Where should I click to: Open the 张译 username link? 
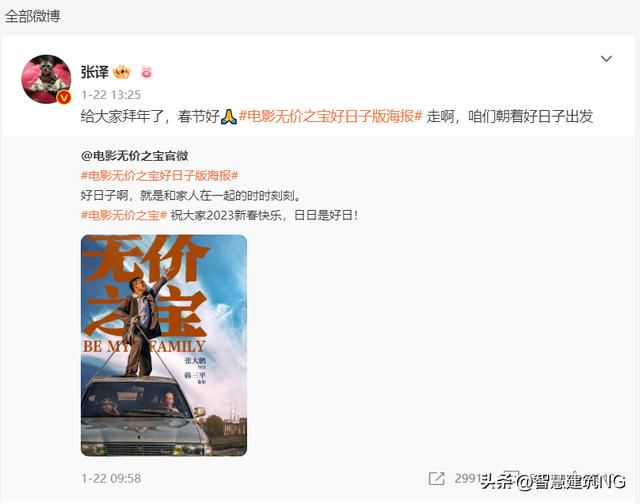[x=95, y=72]
